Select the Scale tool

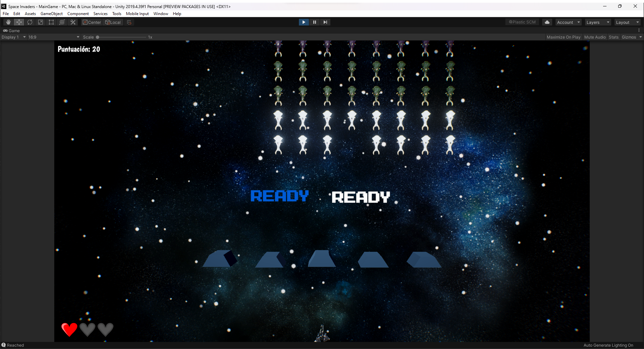pyautogui.click(x=41, y=22)
